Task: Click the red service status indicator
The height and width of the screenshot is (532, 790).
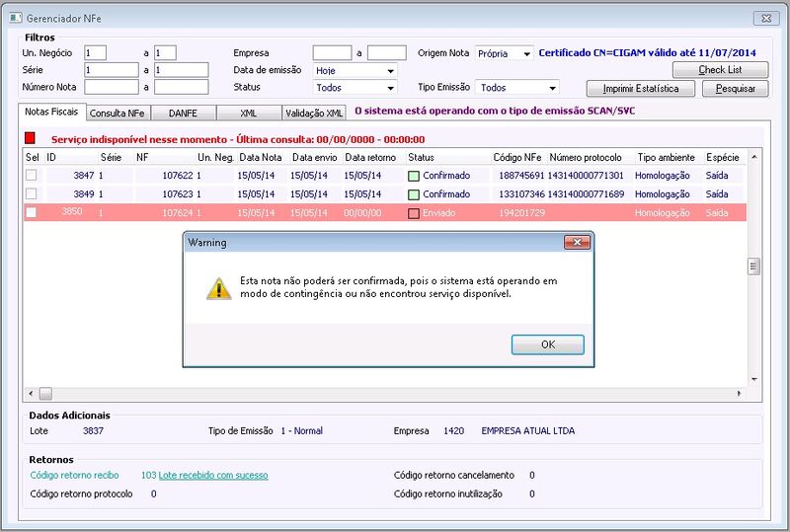Action: pos(31,138)
